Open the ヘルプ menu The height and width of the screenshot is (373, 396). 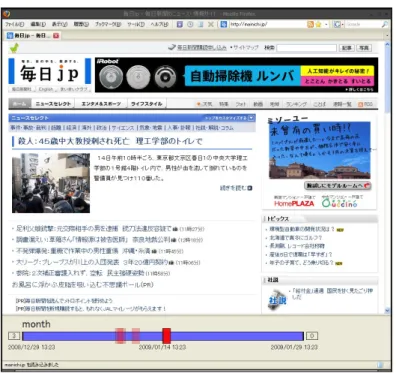(159, 24)
